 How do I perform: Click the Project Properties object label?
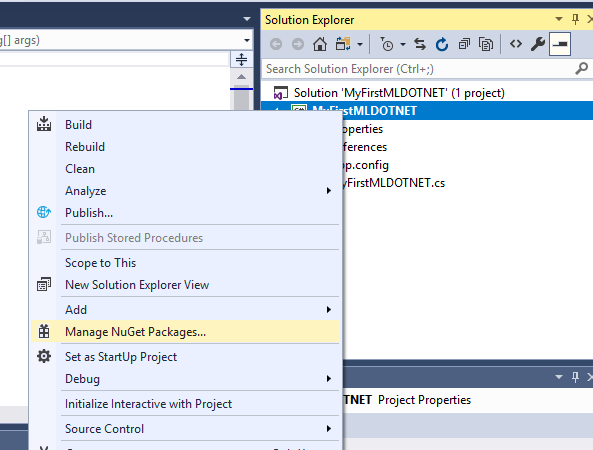tap(424, 400)
